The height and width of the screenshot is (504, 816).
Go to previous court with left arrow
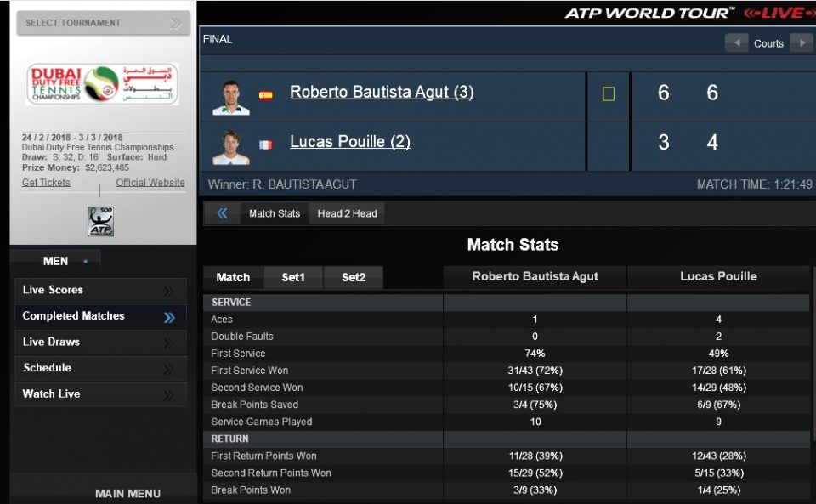pos(737,43)
